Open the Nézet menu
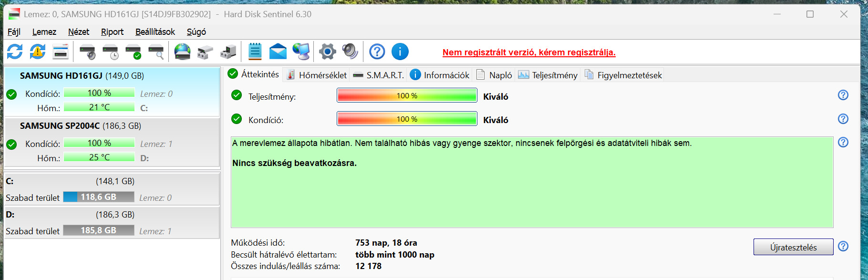The image size is (868, 280). point(79,32)
